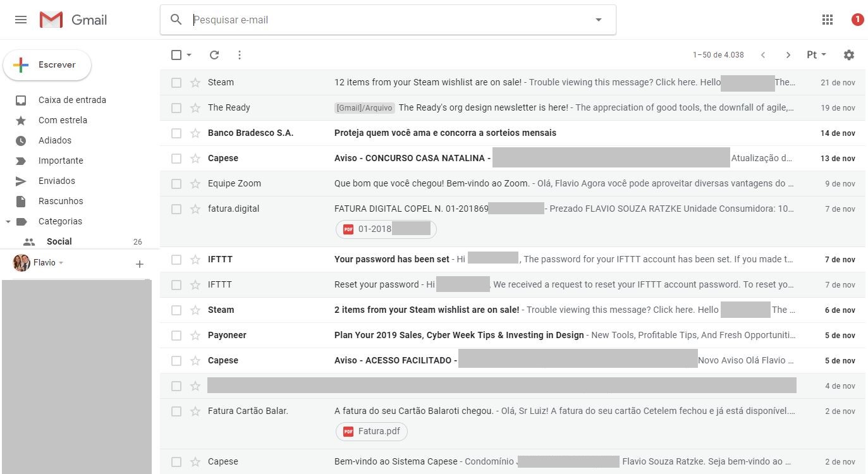Open search options dropdown in search bar
This screenshot has height=474, width=868.
(598, 20)
